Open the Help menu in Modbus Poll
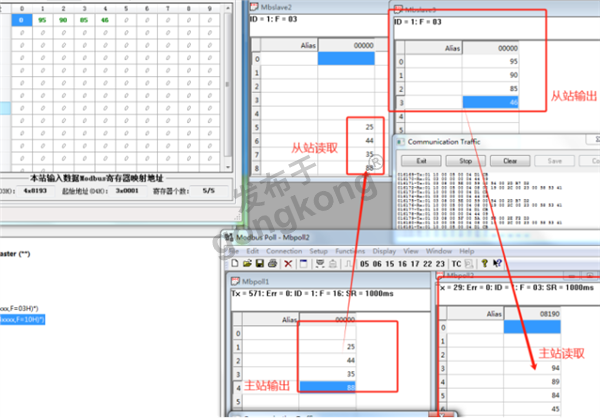Viewport: 600px width, 418px height. pyautogui.click(x=467, y=251)
